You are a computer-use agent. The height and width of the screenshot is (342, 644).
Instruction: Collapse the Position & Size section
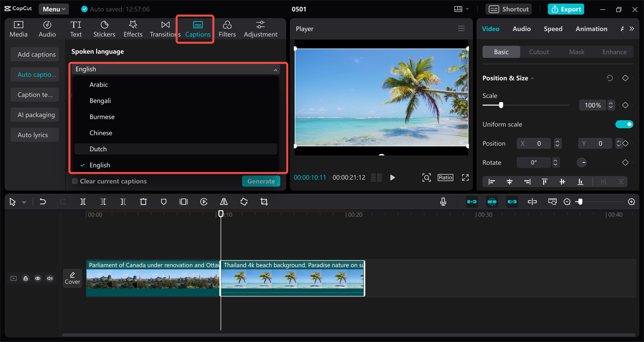click(532, 78)
